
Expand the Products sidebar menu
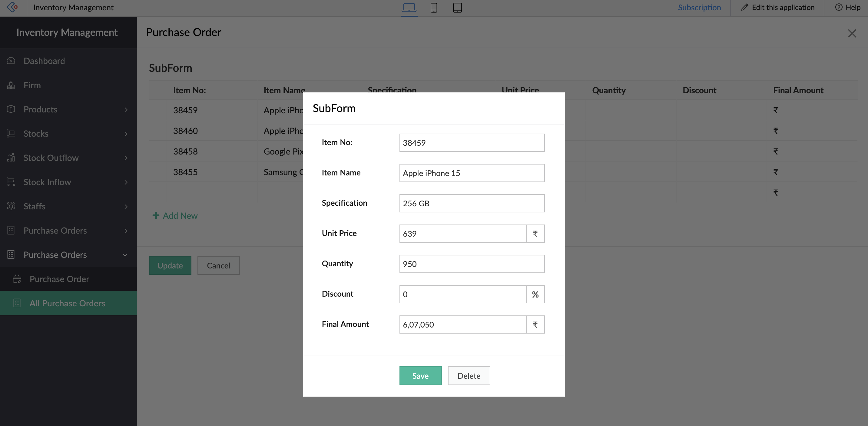pyautogui.click(x=126, y=110)
